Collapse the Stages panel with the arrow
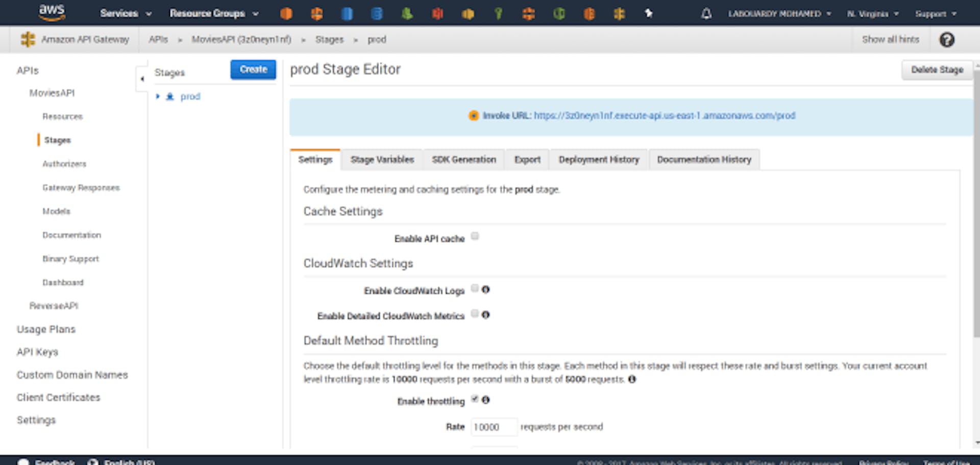 coord(142,79)
